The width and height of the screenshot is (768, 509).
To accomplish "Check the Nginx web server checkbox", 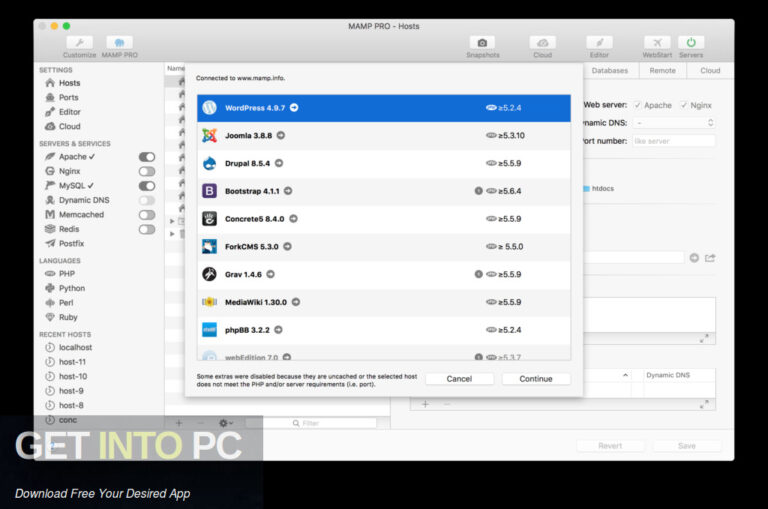I will [684, 105].
